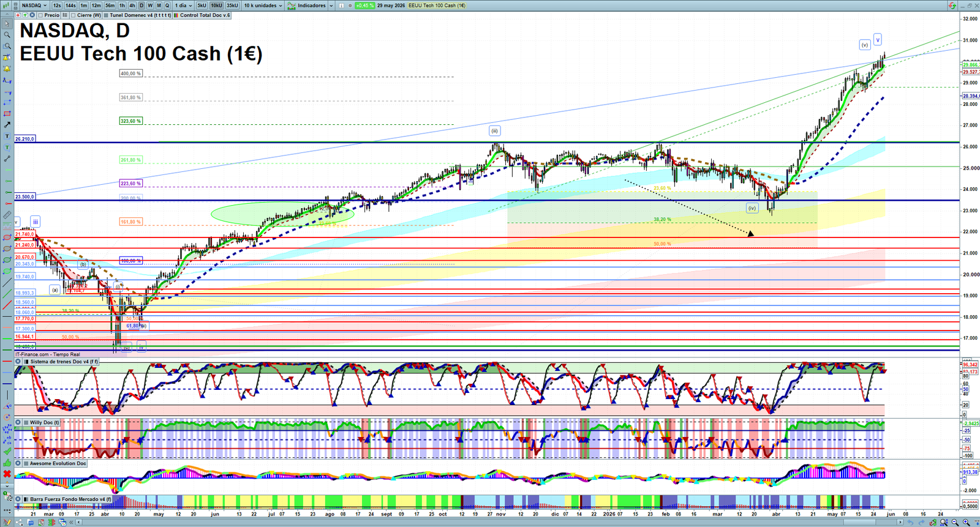Click the red X delete icon
The image size is (980, 527).
coord(7,474)
